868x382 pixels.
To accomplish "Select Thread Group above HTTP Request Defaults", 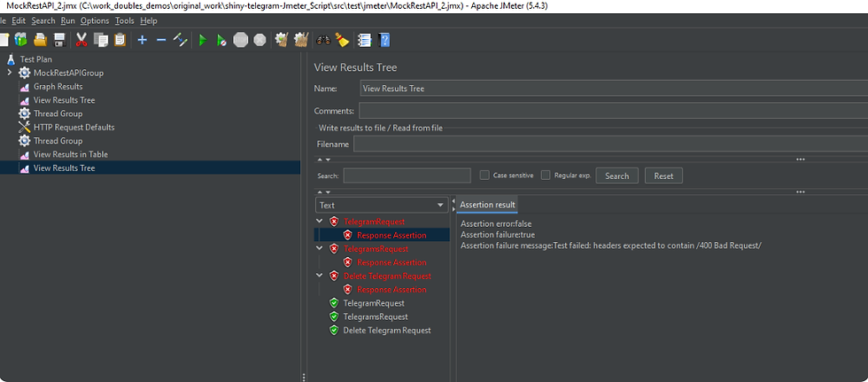I will pos(58,113).
